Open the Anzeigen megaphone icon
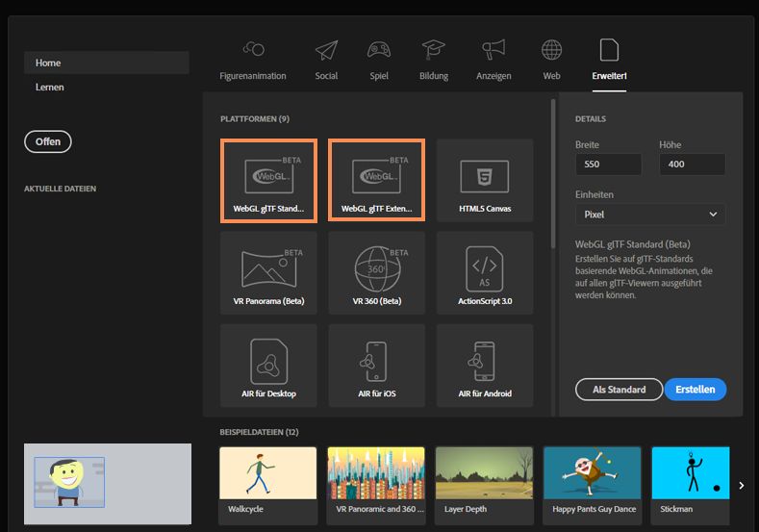 pos(493,49)
